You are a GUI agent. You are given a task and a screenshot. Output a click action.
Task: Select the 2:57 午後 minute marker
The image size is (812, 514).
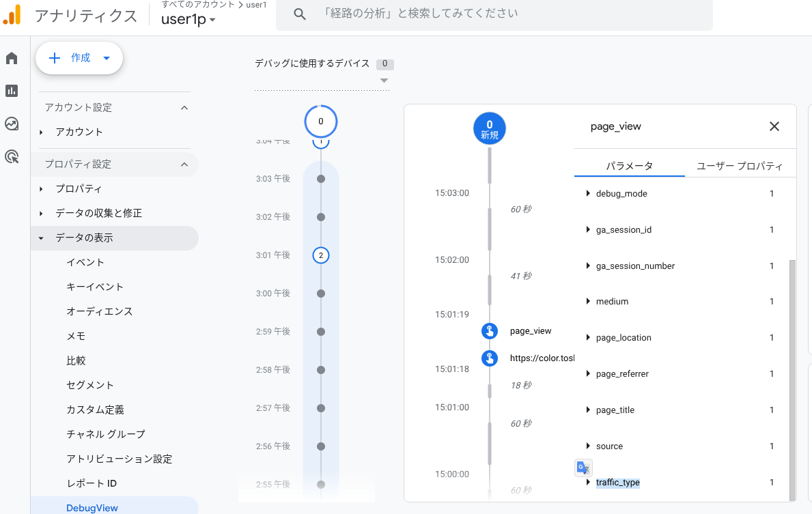320,408
